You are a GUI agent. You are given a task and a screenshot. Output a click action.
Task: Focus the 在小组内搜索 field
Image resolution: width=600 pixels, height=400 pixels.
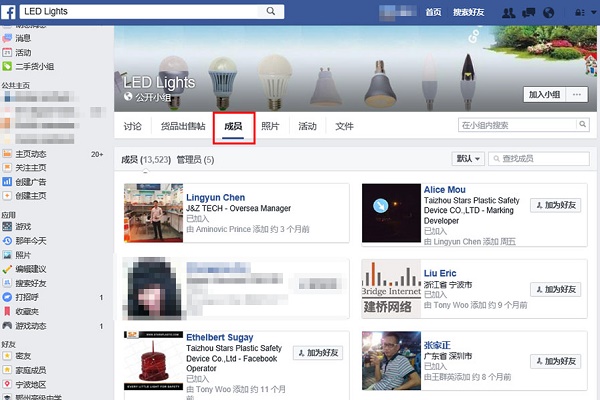click(517, 125)
